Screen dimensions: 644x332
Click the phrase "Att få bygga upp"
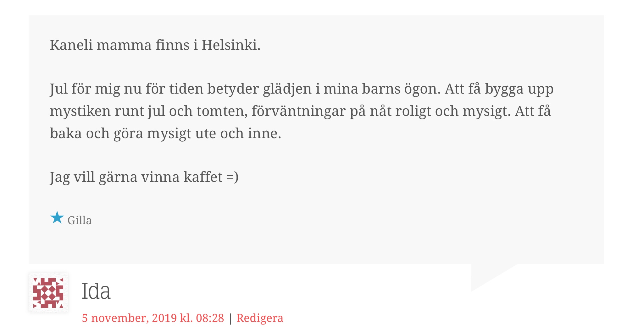(499, 89)
